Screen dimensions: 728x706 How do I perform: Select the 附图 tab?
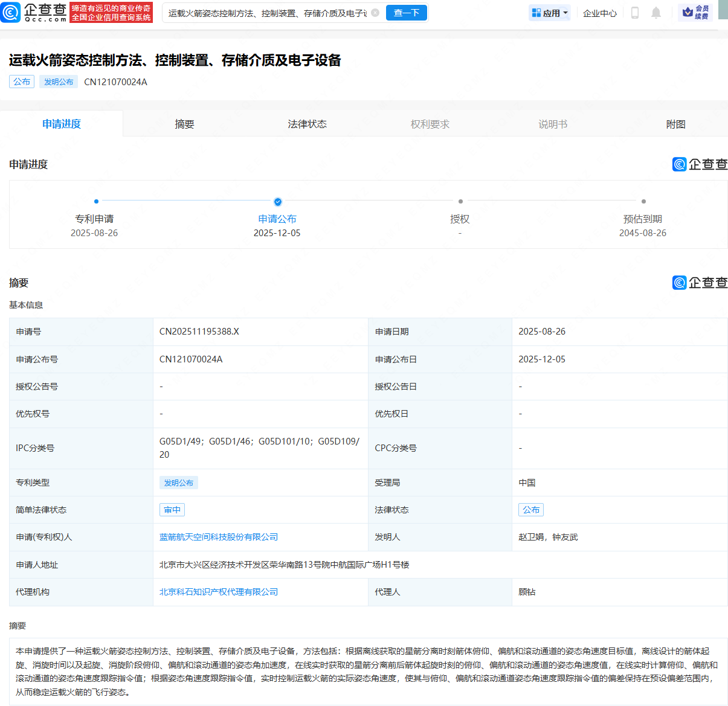(675, 124)
